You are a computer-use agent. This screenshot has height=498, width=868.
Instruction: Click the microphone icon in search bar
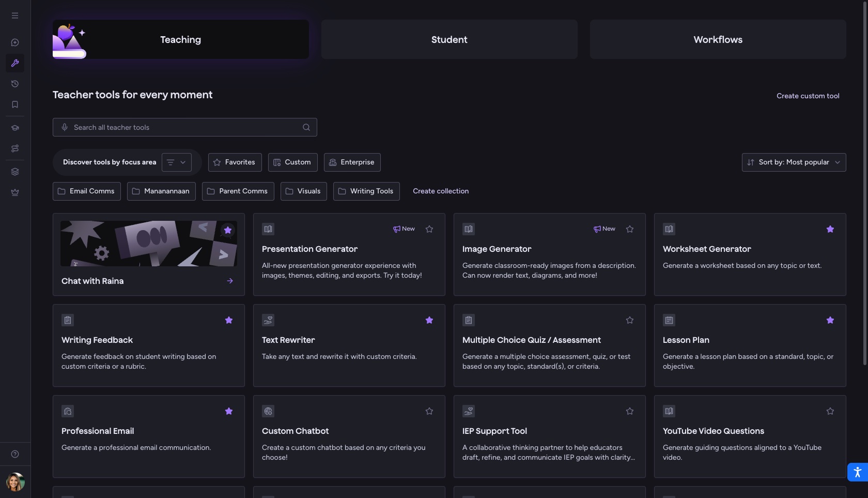pyautogui.click(x=65, y=127)
